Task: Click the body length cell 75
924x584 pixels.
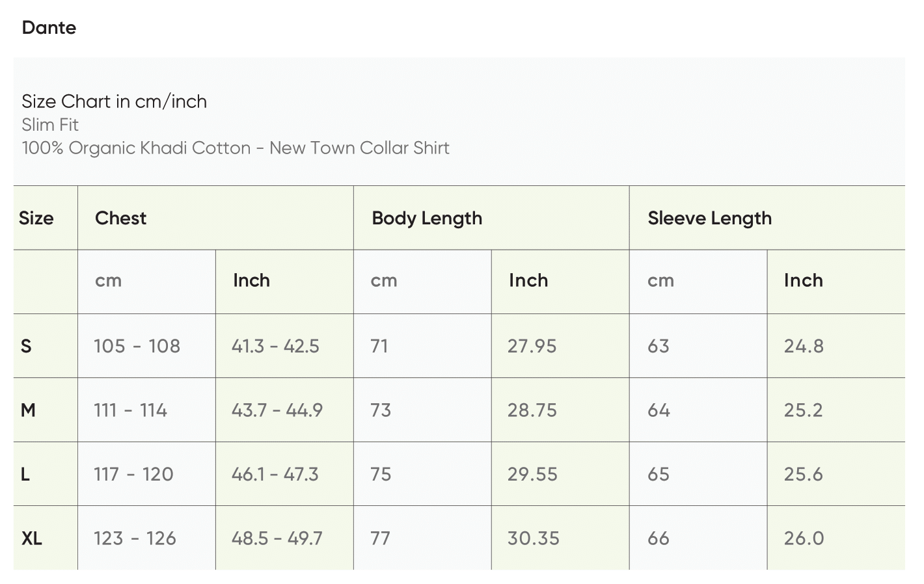Action: (x=381, y=474)
